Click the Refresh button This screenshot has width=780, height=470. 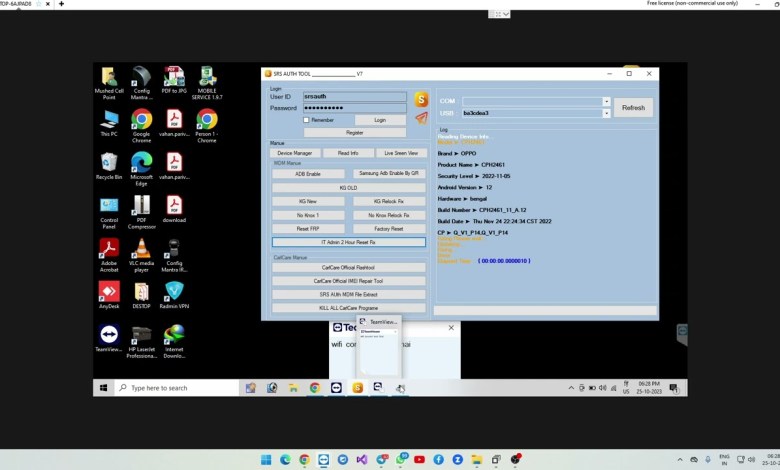(x=633, y=107)
